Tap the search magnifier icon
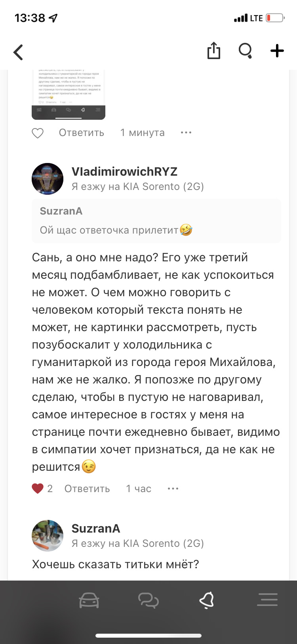297x644 pixels. coord(246,51)
